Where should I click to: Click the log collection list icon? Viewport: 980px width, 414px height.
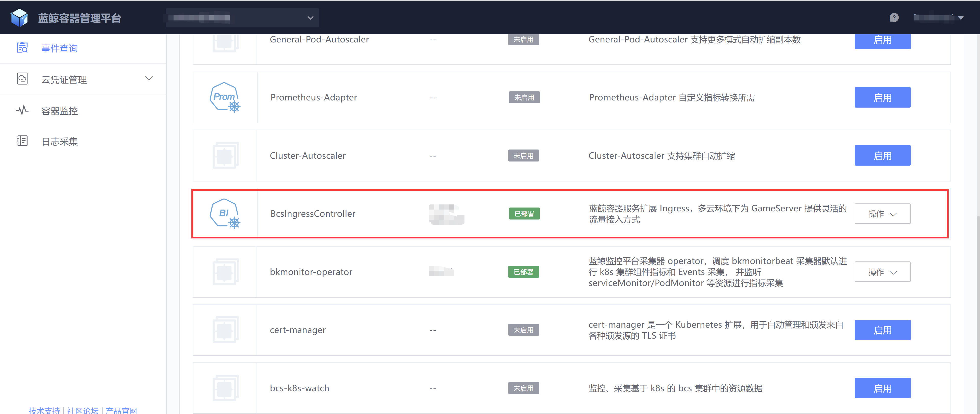pos(22,141)
